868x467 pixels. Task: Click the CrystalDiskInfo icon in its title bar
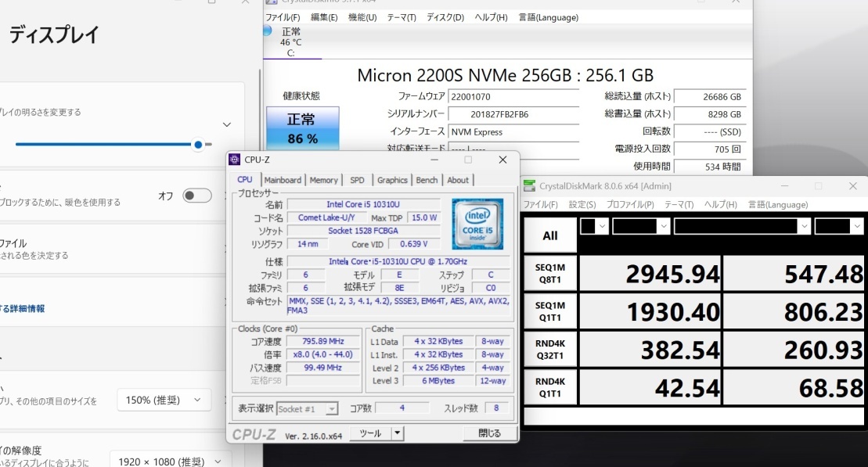tap(270, 2)
